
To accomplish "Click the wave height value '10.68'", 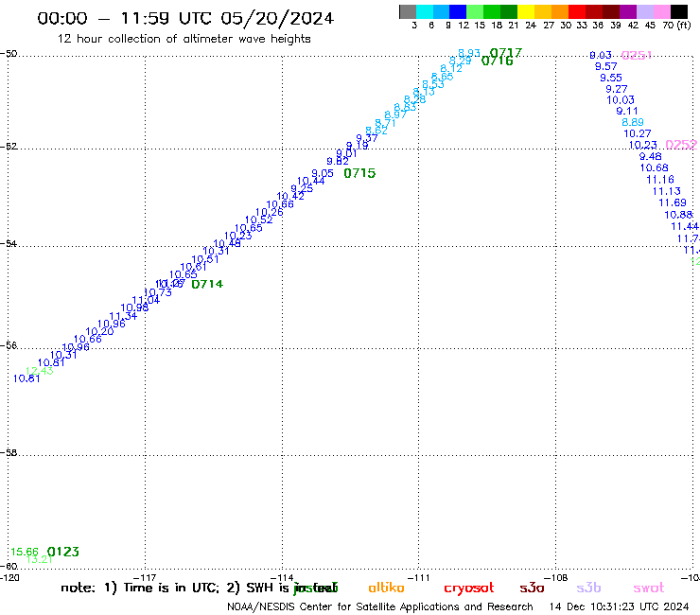I will click(x=655, y=167).
